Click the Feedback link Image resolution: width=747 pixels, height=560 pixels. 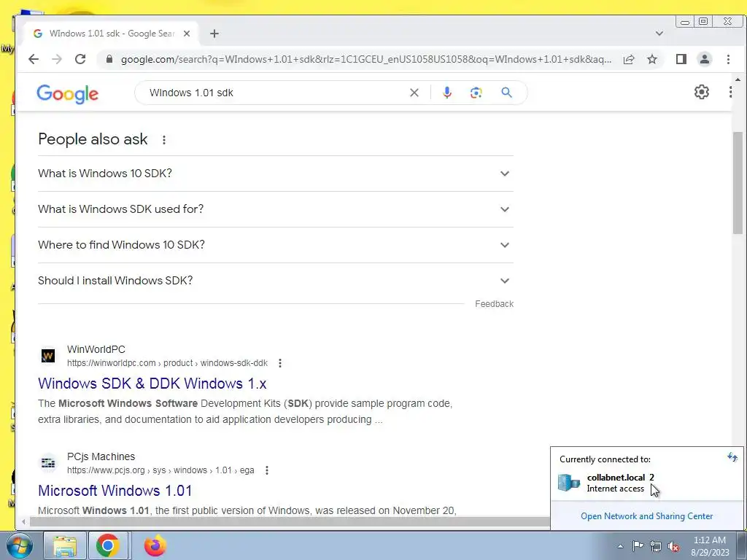[494, 304]
